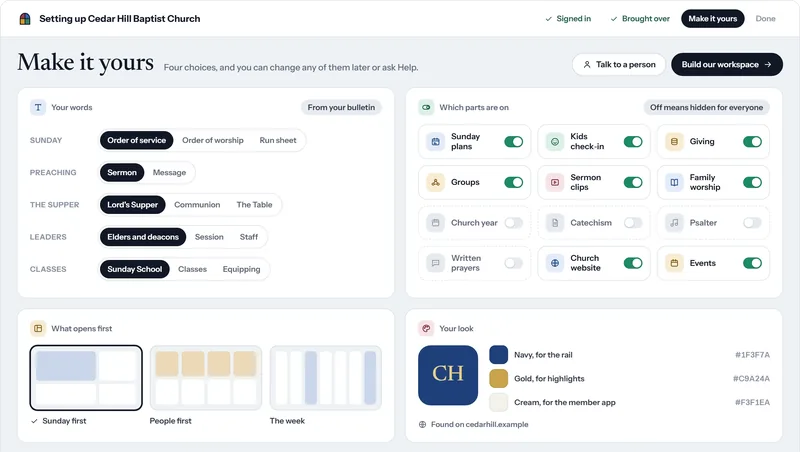Turn off Family worship toggle
800x452 pixels.
753,182
